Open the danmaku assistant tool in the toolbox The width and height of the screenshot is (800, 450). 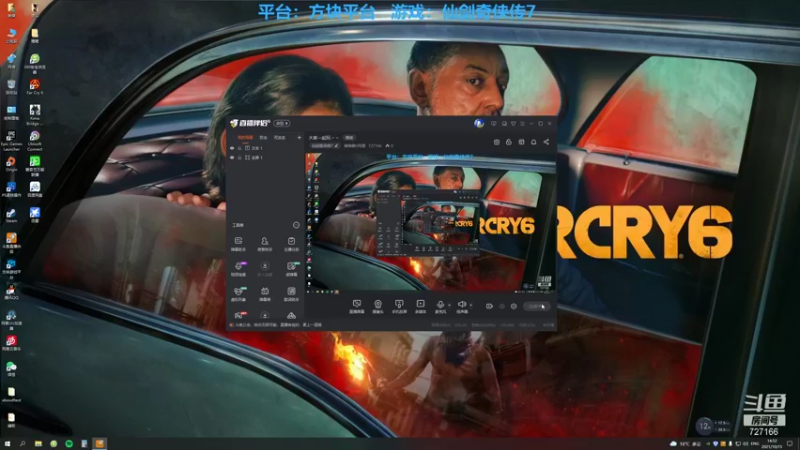[x=238, y=244]
